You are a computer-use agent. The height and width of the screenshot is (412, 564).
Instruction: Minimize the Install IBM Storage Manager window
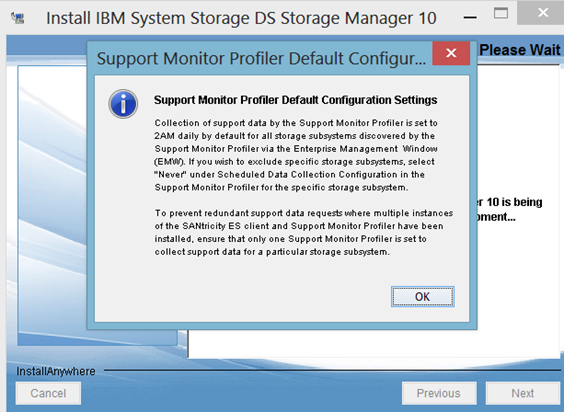tap(470, 17)
